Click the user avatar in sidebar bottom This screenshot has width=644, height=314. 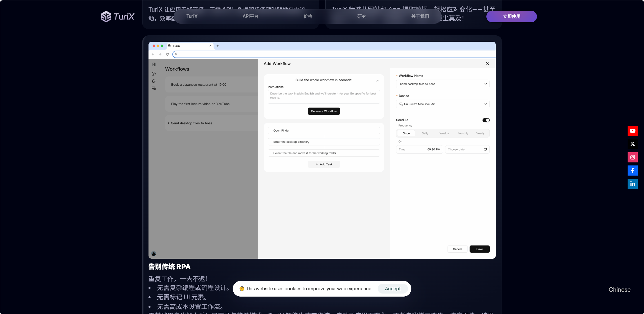pyautogui.click(x=154, y=254)
